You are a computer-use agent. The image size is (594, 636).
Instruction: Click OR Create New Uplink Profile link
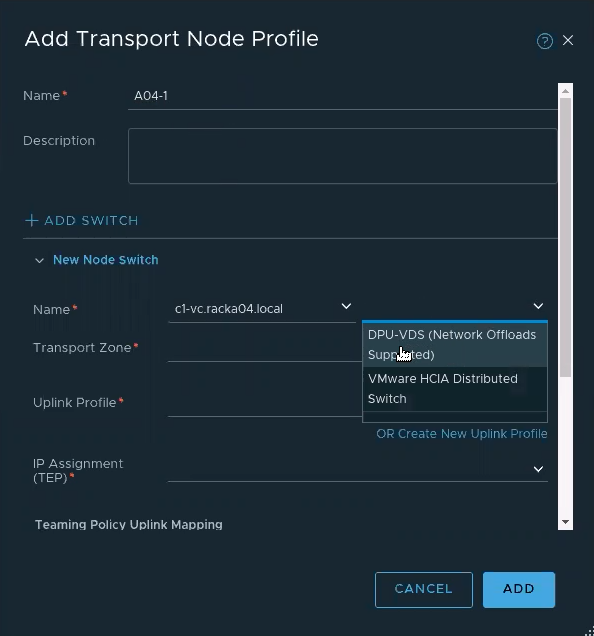pyautogui.click(x=462, y=434)
